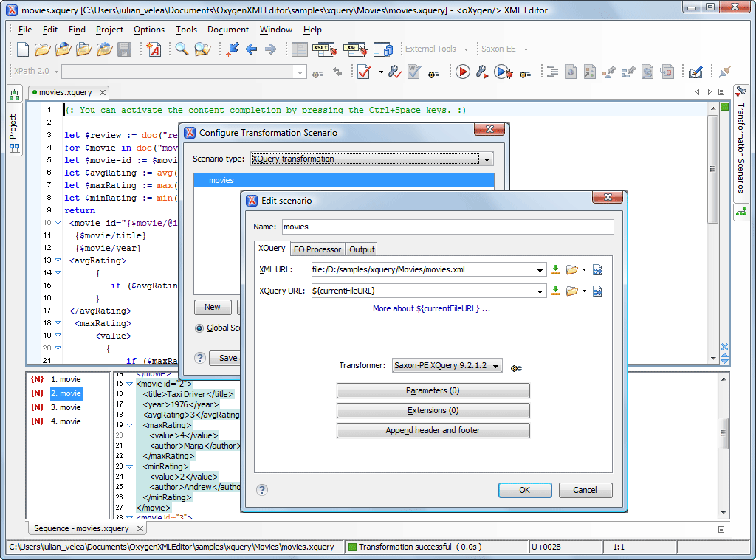Expand the XQuery URL dropdown list

540,291
